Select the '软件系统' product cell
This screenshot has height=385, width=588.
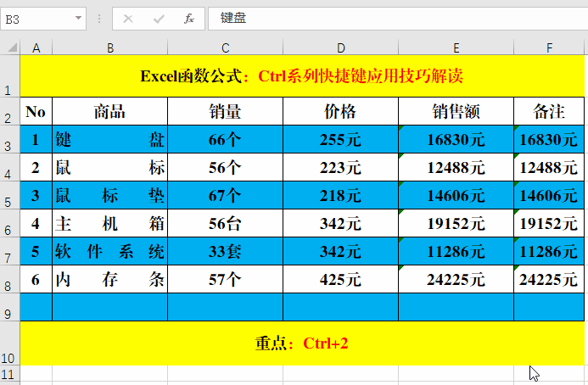pos(109,251)
